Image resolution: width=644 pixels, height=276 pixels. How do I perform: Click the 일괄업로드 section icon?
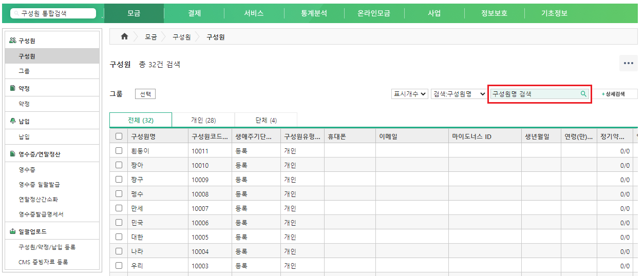13,231
